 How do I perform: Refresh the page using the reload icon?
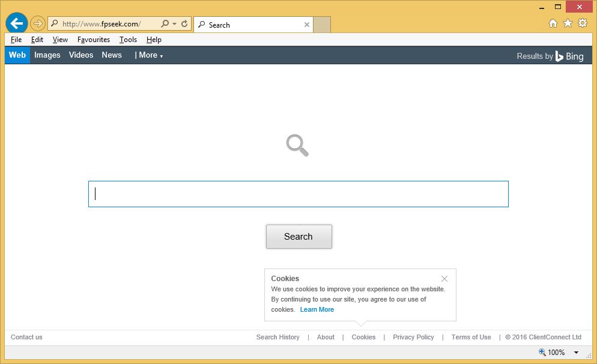coord(184,24)
